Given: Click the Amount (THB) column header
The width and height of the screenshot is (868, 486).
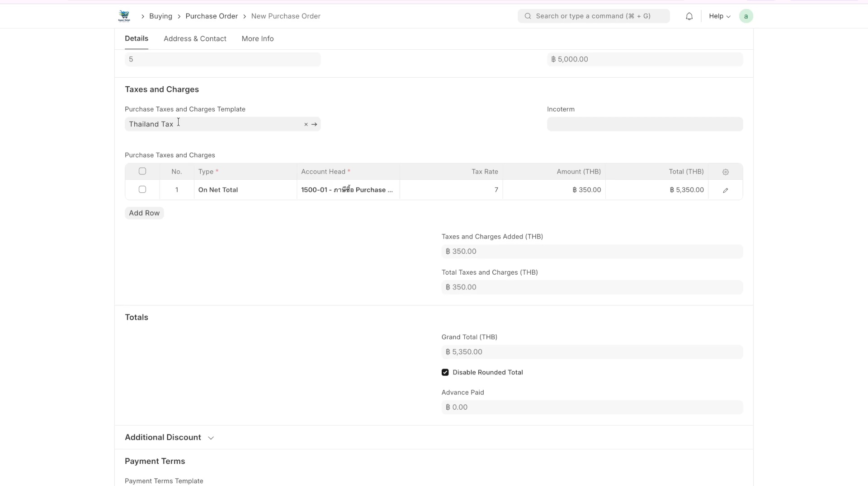Looking at the screenshot, I should click(554, 172).
